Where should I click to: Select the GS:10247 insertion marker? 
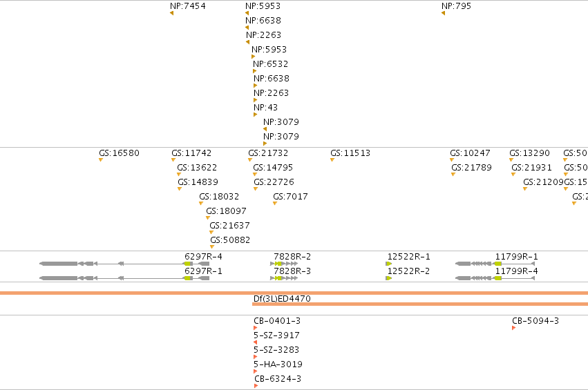point(452,160)
